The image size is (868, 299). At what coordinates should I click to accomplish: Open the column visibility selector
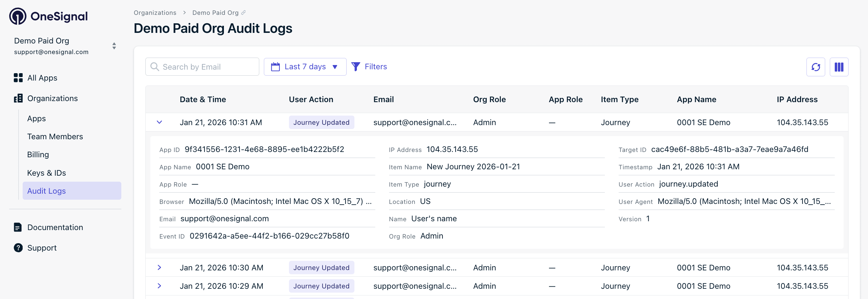[x=839, y=67]
